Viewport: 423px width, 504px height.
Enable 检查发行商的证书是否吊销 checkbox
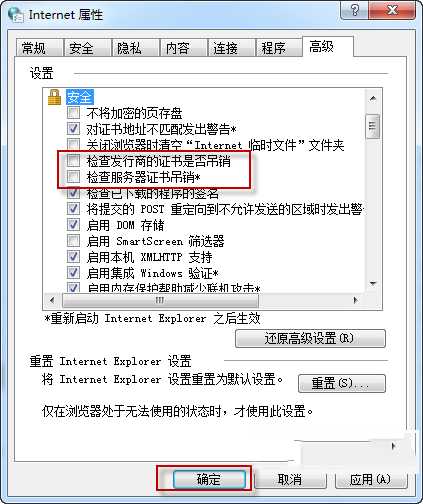73,161
